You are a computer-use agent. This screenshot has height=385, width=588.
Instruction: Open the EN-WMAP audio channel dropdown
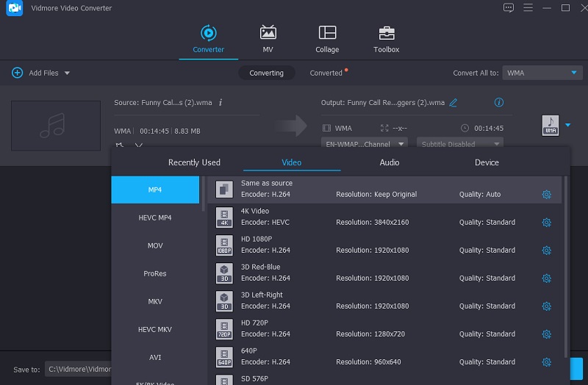[x=365, y=144]
